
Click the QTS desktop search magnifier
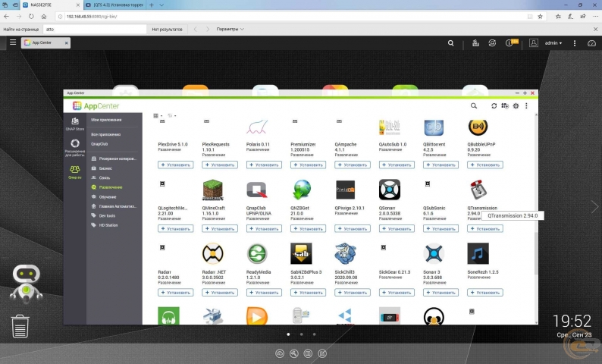coord(450,43)
